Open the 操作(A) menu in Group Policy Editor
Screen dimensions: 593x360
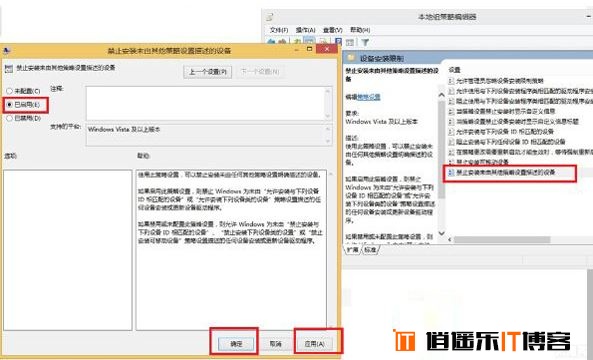pyautogui.click(x=306, y=30)
